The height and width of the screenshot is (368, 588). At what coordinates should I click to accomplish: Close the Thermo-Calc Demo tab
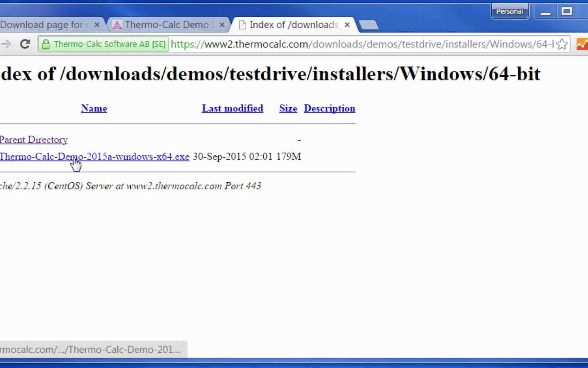(x=222, y=25)
